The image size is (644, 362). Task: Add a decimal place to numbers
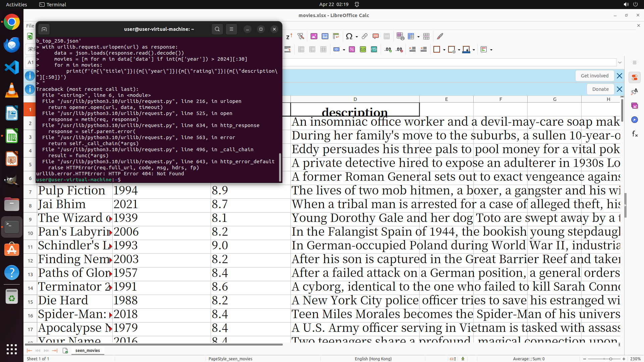[388, 50]
